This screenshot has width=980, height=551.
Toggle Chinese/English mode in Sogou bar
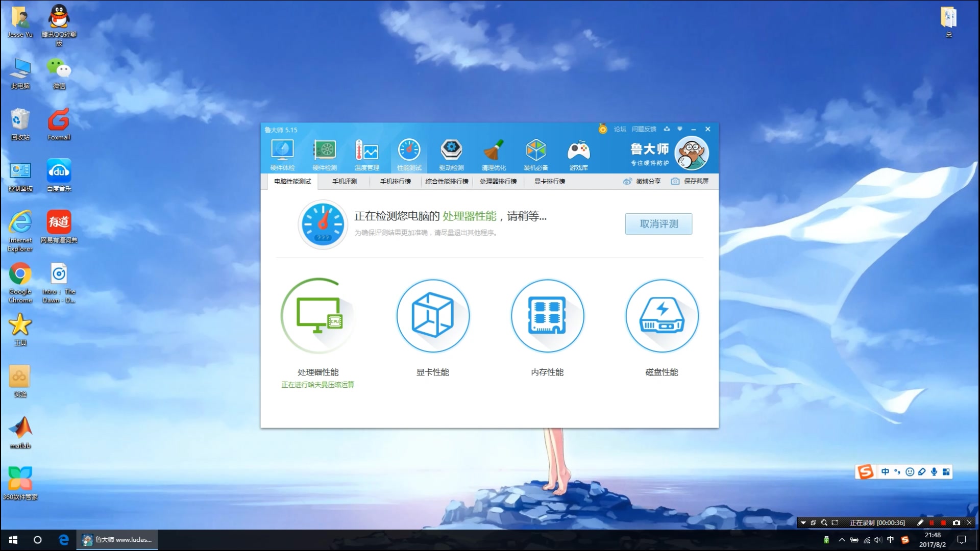click(x=885, y=472)
